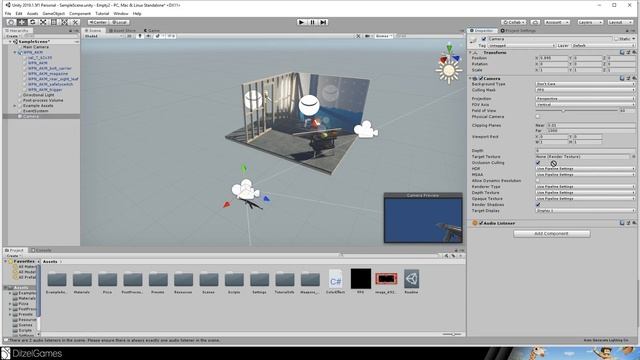Screen dimensions: 640x360
Task: Select the Move tool in the toolbar
Action: click(x=22, y=22)
